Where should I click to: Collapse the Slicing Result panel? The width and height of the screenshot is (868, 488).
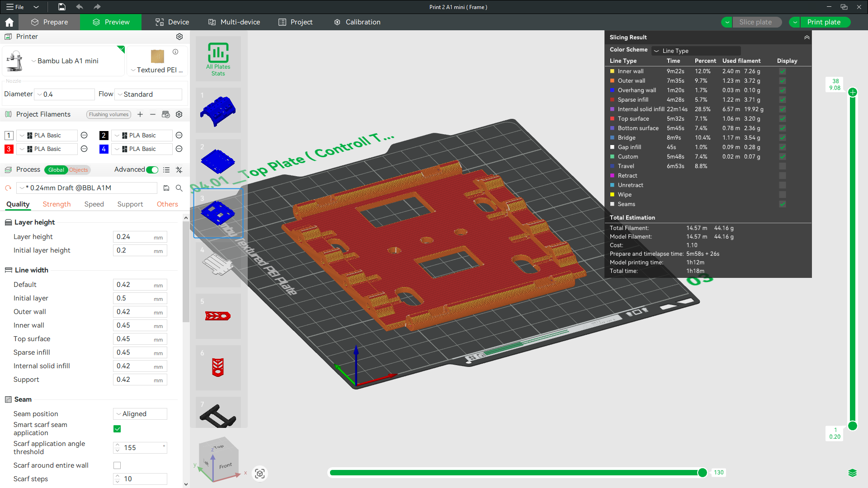click(x=807, y=38)
